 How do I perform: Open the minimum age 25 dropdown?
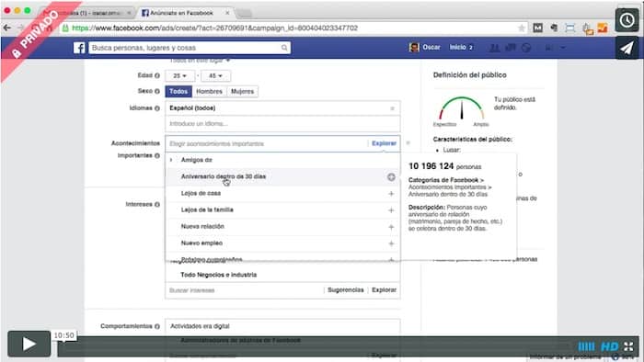point(179,76)
